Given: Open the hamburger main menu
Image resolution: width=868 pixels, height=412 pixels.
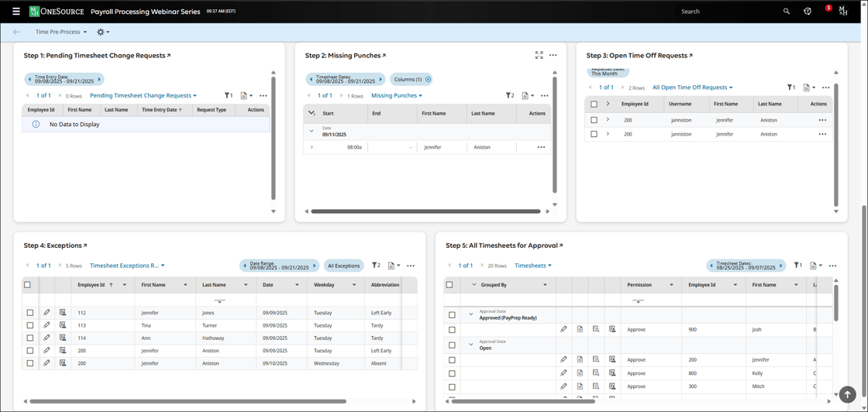Looking at the screenshot, I should click(x=15, y=12).
